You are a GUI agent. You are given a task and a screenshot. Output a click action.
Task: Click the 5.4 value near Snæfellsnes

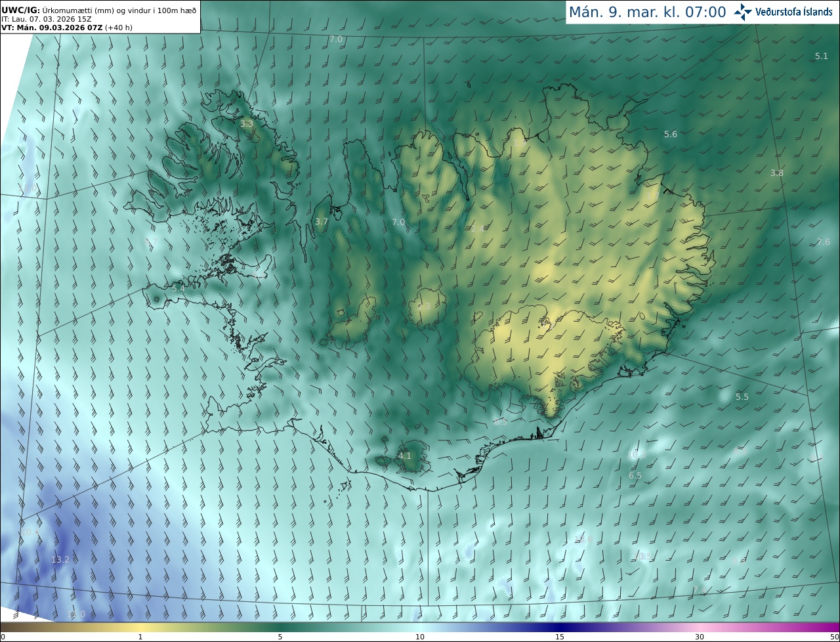tap(178, 288)
